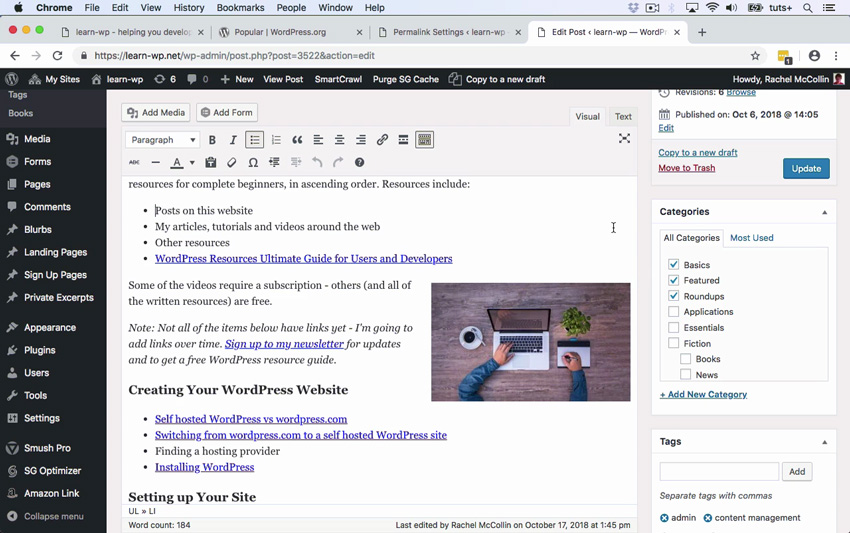Click + Add New Category link
The height and width of the screenshot is (533, 850).
coord(703,395)
